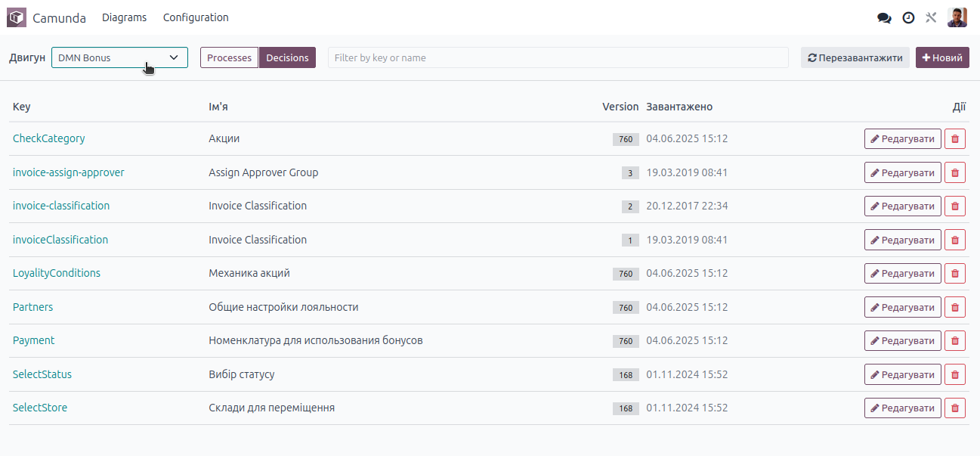980x456 pixels.
Task: Switch to the Processes view
Action: point(229,57)
